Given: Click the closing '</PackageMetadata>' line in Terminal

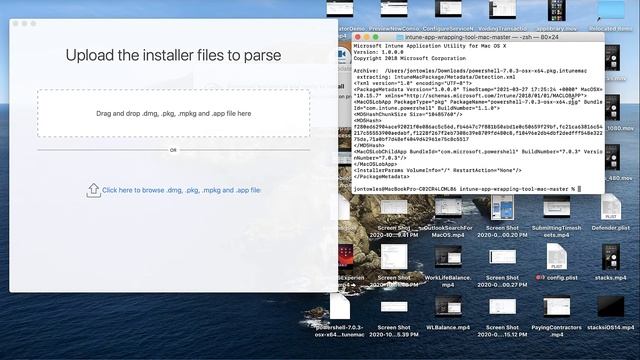Looking at the screenshot, I should pyautogui.click(x=381, y=177).
